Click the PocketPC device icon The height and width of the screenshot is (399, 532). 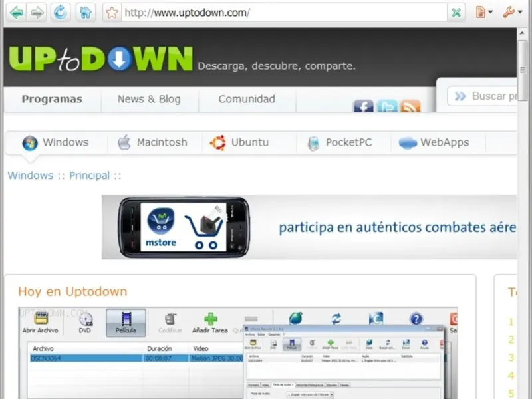tap(313, 143)
